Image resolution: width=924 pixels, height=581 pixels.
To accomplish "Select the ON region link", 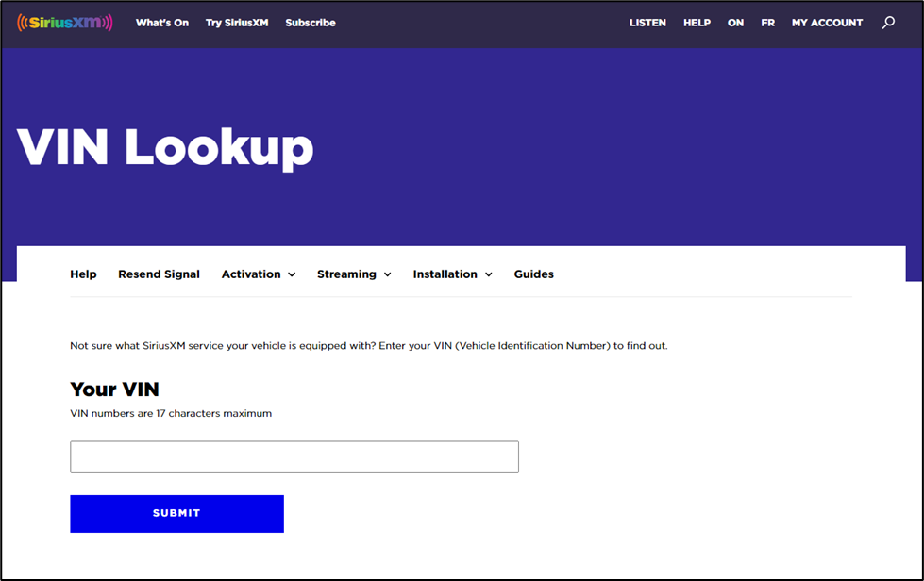I will click(735, 23).
